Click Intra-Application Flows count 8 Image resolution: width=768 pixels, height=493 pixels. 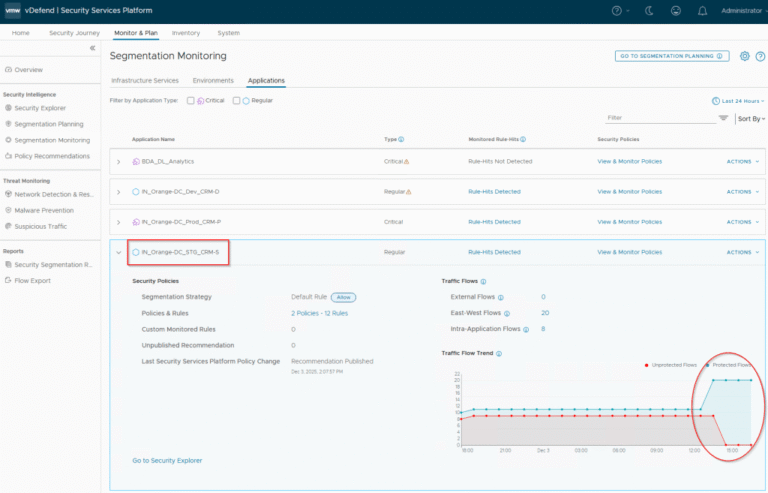coord(543,329)
